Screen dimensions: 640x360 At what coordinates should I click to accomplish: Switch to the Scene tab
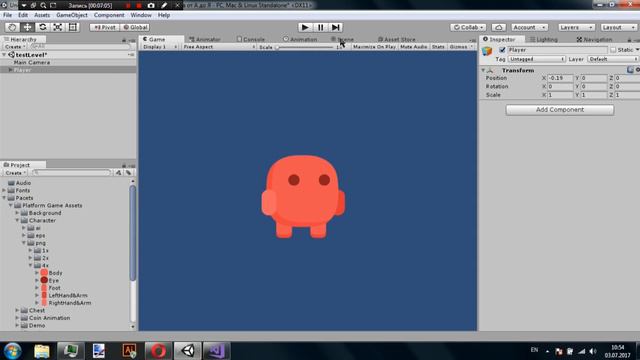pyautogui.click(x=342, y=40)
